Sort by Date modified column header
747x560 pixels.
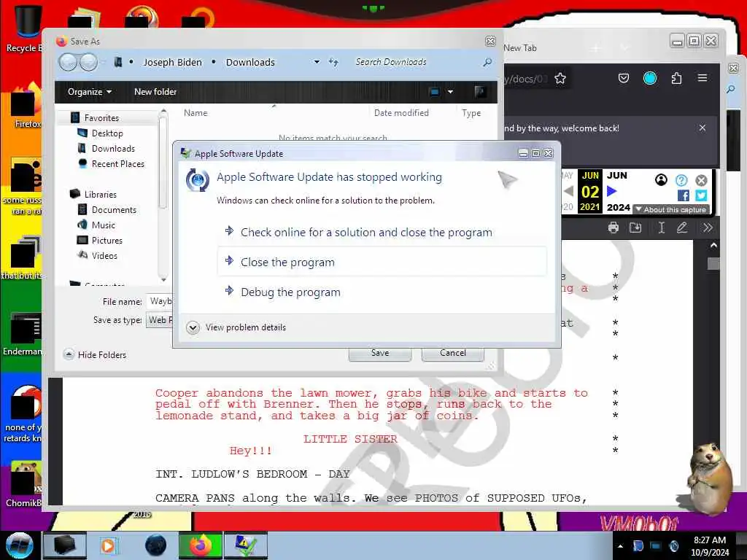pos(401,113)
